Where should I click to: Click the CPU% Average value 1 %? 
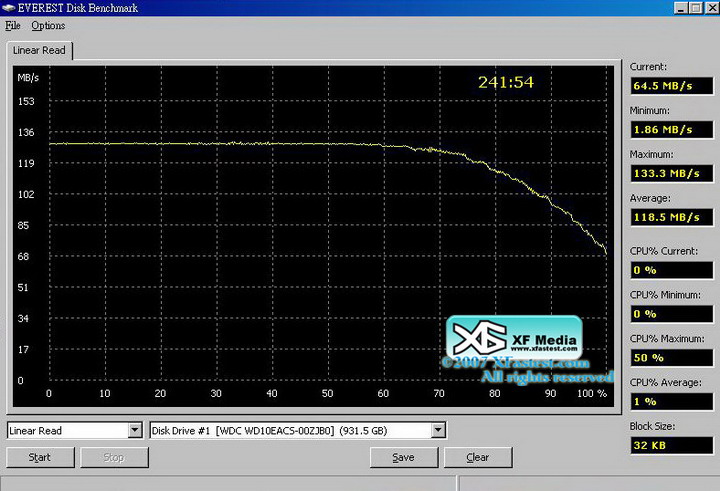[x=672, y=402]
